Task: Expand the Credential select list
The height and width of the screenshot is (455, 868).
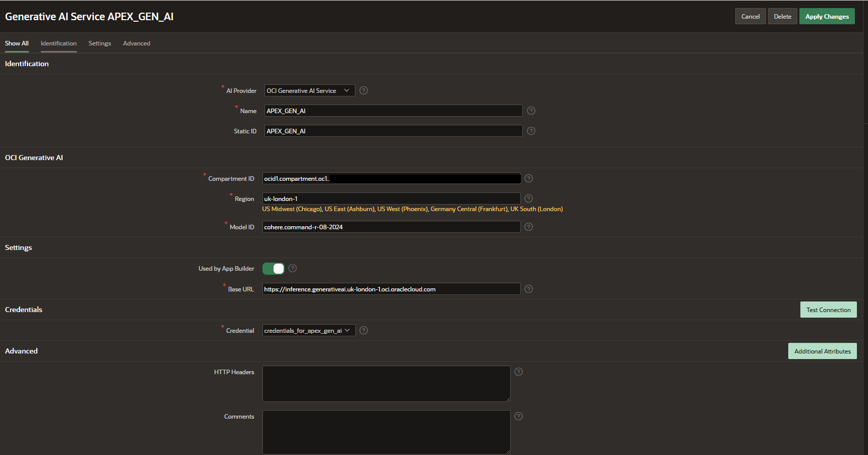Action: (x=308, y=331)
